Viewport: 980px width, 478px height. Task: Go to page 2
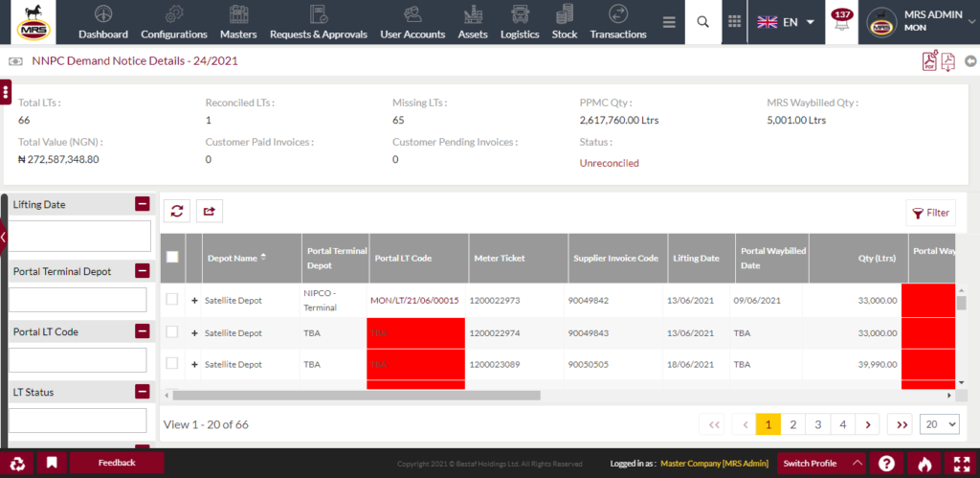(793, 424)
